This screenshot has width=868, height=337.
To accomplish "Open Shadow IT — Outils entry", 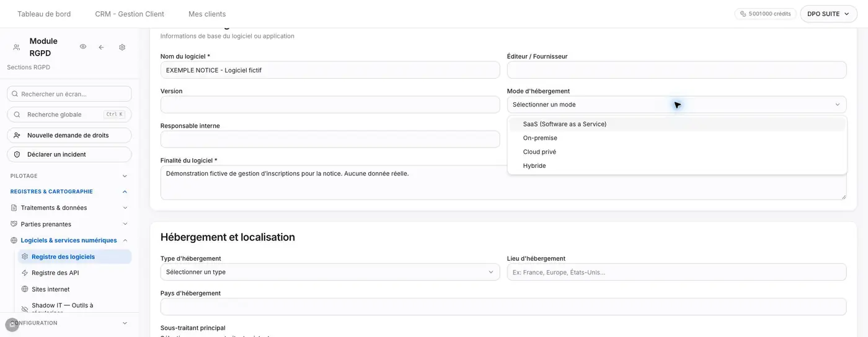I will pyautogui.click(x=74, y=307).
